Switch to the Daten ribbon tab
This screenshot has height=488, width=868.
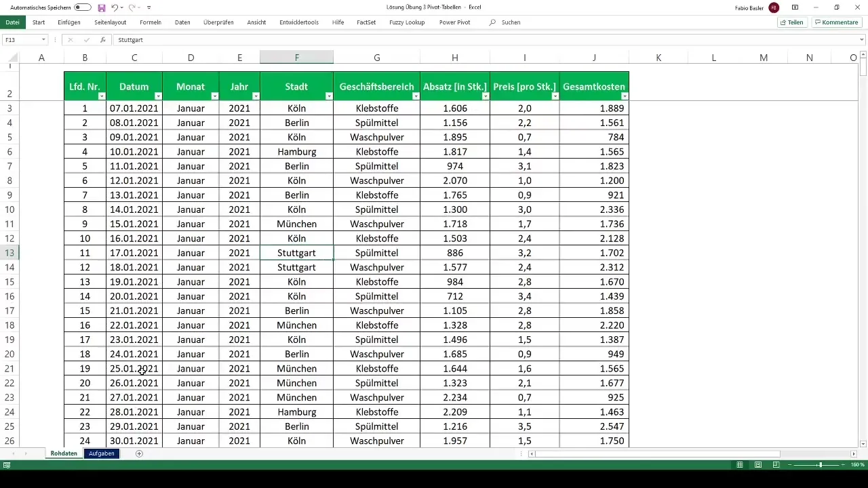click(x=182, y=22)
